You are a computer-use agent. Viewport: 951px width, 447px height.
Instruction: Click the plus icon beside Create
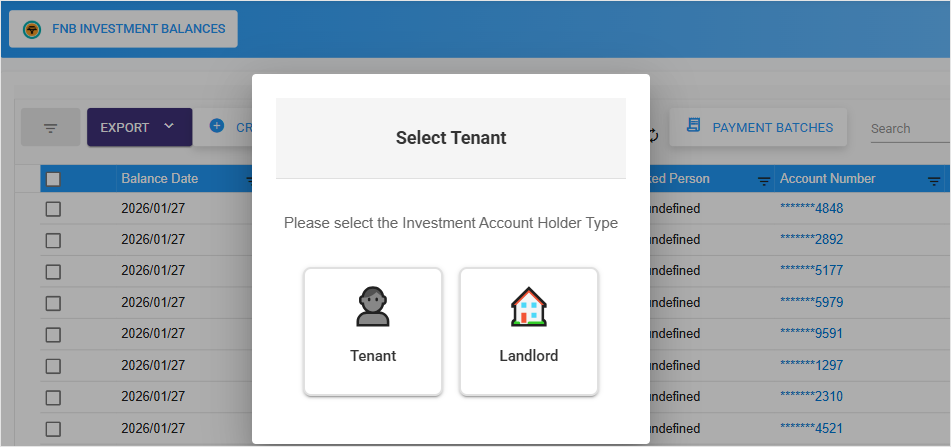[x=216, y=127]
